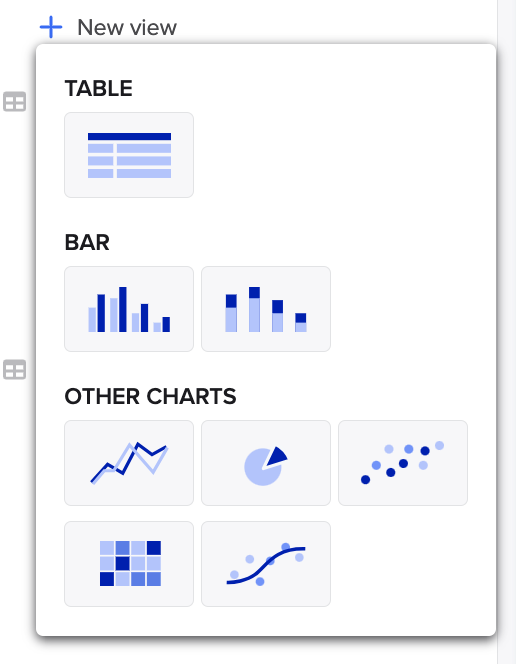Select the stacked bar chart tile
The height and width of the screenshot is (664, 516).
(266, 309)
